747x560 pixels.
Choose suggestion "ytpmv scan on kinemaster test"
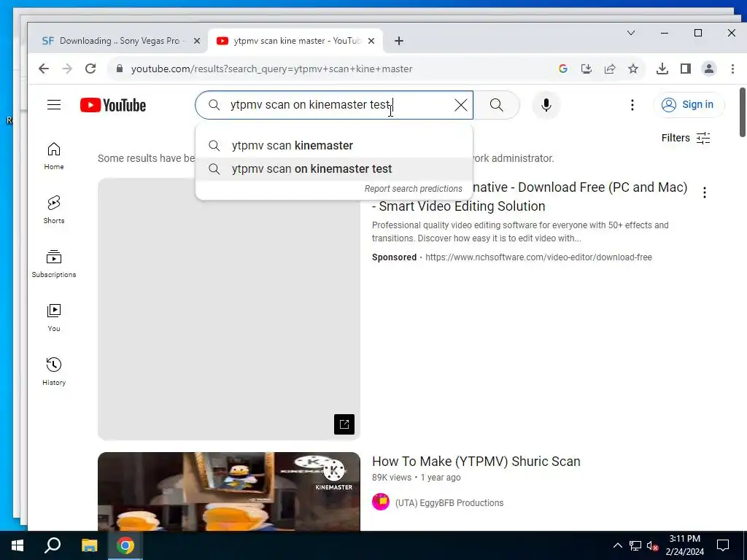coord(334,169)
